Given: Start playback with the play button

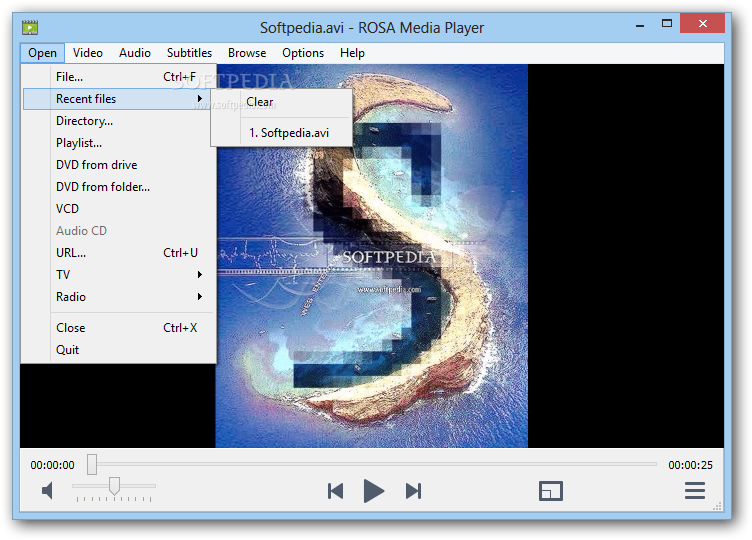Looking at the screenshot, I should point(374,491).
